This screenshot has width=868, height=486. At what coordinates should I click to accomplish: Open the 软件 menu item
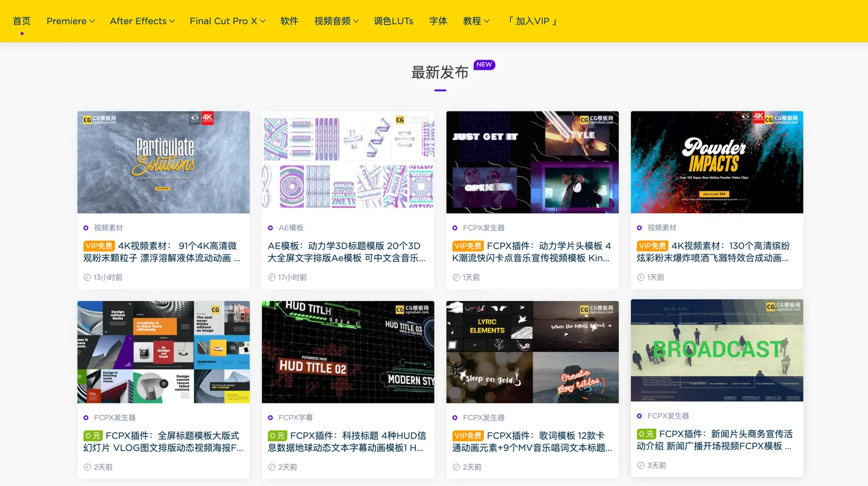point(289,21)
